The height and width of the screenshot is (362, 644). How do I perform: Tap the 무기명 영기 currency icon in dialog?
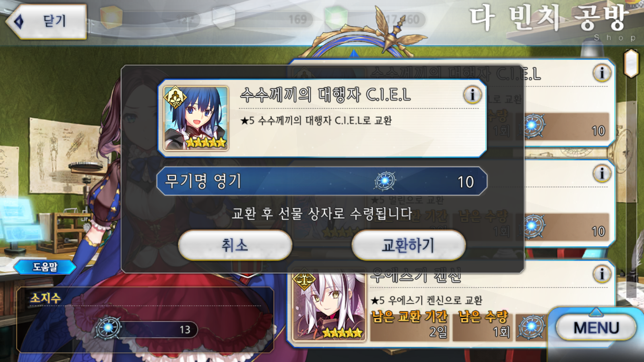click(x=385, y=181)
